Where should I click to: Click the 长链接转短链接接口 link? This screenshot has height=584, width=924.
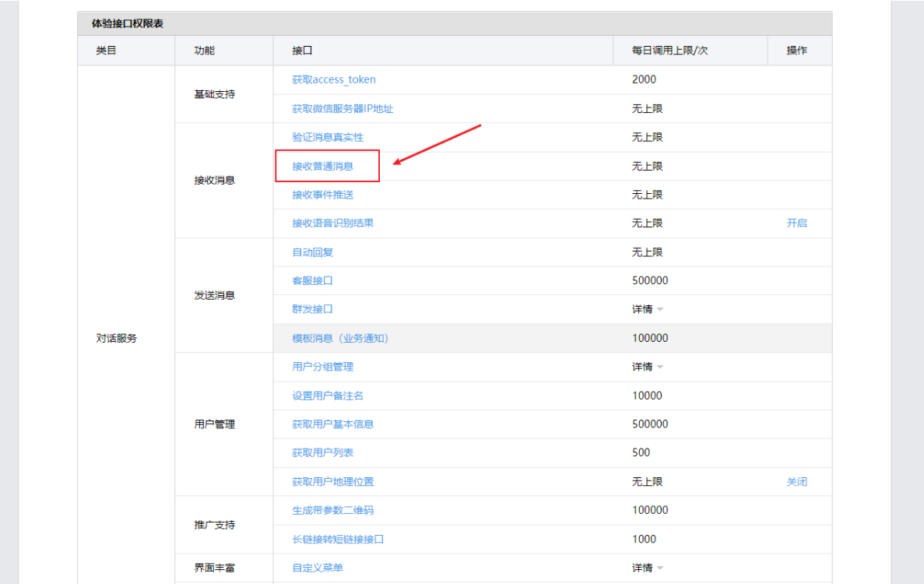[x=338, y=539]
